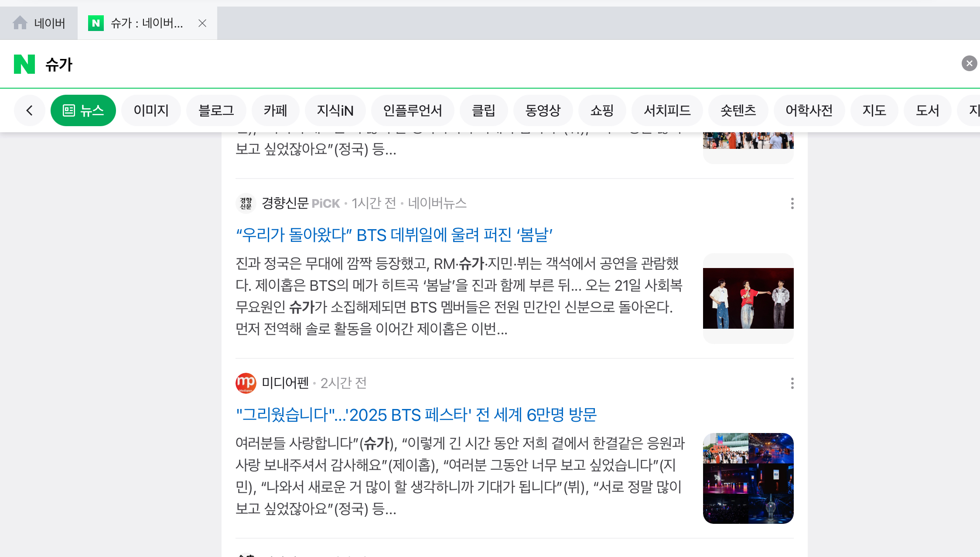Screen dimensions: 980x557
Task: Click the 경향신문 article summary text
Action: coord(460,296)
